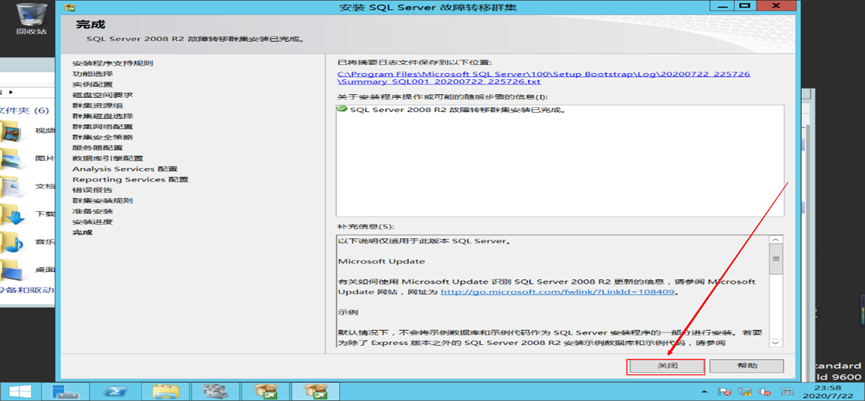Click the 群集安装规则 step

point(103,200)
